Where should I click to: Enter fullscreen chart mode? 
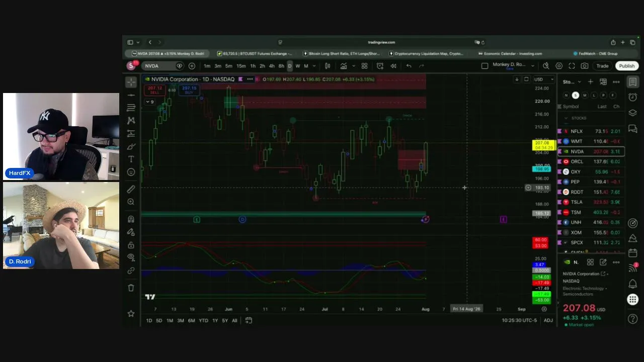click(572, 66)
